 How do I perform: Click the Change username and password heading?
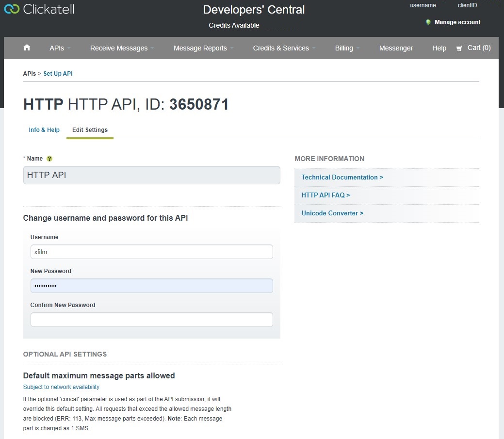point(105,218)
